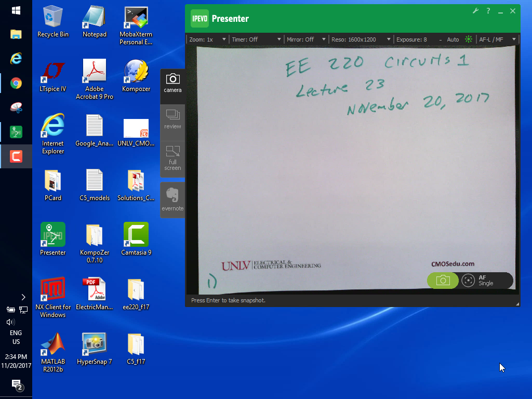Open the network status tray icon
Viewport: 532px width, 399px height.
(23, 310)
